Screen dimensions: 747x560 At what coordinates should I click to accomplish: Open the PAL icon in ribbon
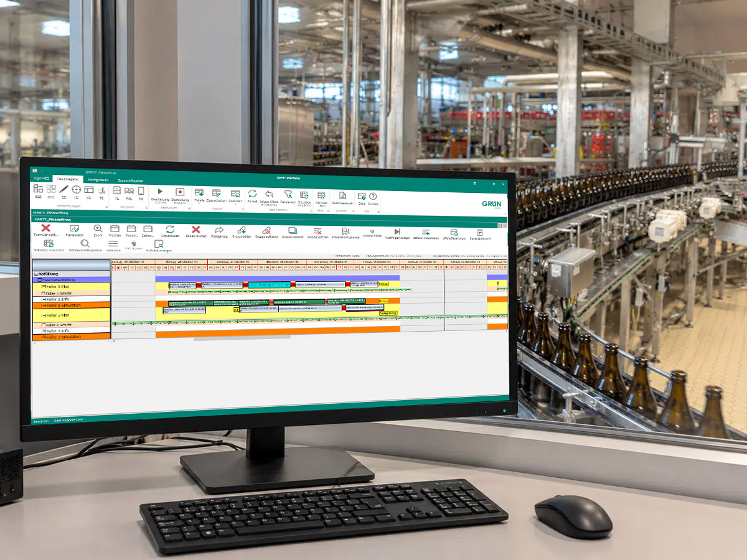129,190
